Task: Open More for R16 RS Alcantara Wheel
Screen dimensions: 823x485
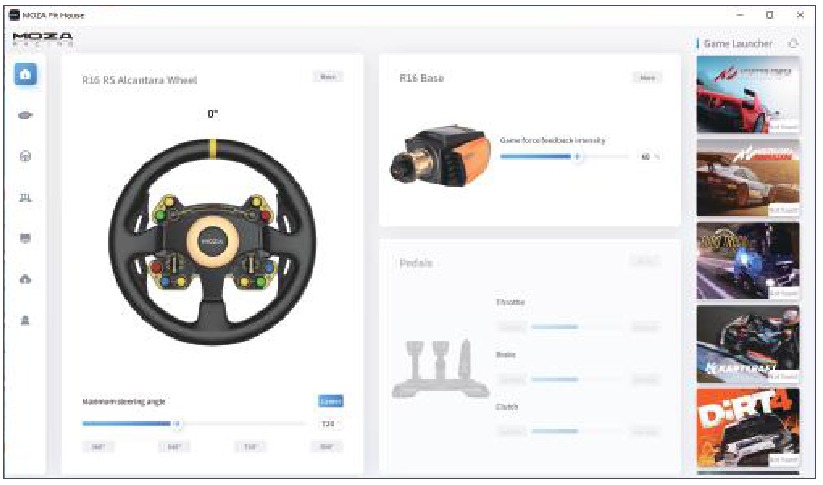Action: pos(328,77)
